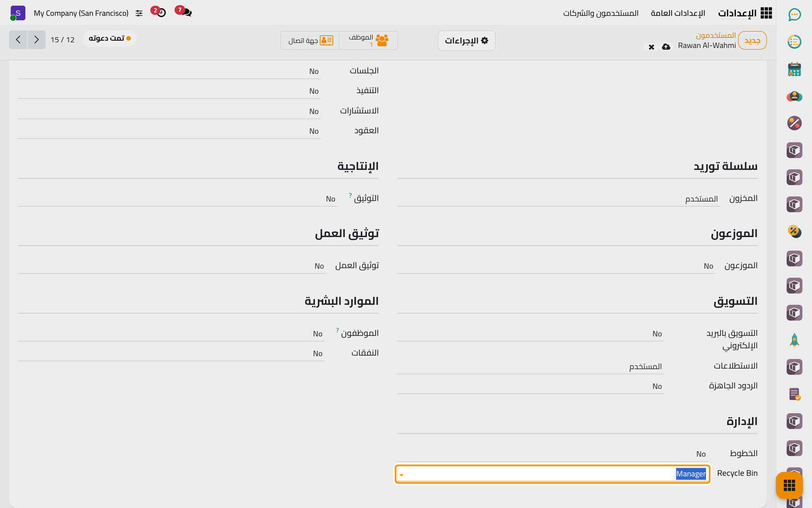
Task: Discard changes with the X icon
Action: tap(651, 47)
